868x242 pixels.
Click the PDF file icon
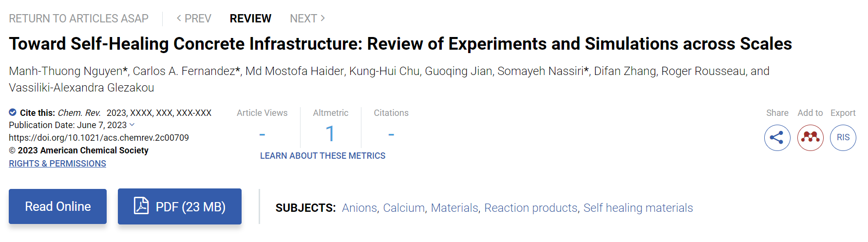tap(141, 206)
